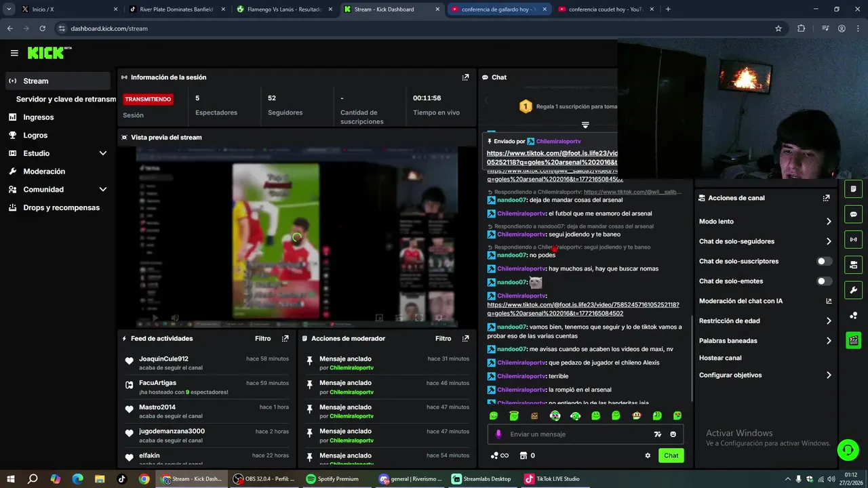Open Palabras baneadas options chevron
Viewport: 868px width, 488px height.
tap(829, 341)
